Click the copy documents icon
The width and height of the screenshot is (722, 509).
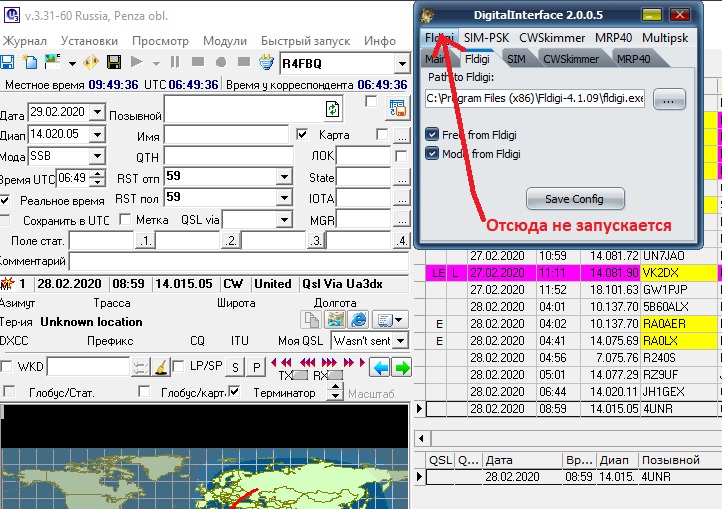pyautogui.click(x=312, y=320)
